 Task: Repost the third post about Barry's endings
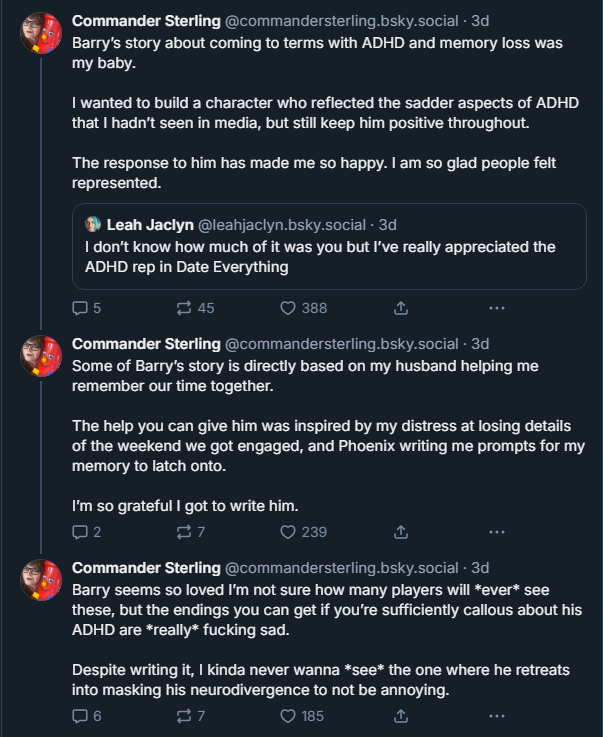tap(190, 716)
